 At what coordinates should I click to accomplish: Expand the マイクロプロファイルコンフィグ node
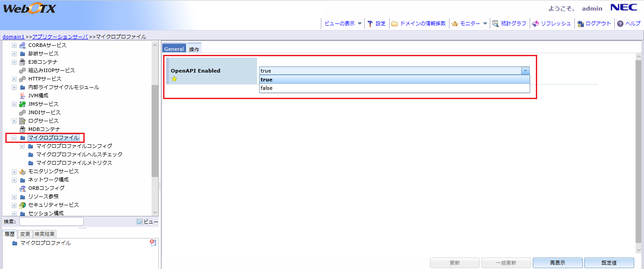22,146
